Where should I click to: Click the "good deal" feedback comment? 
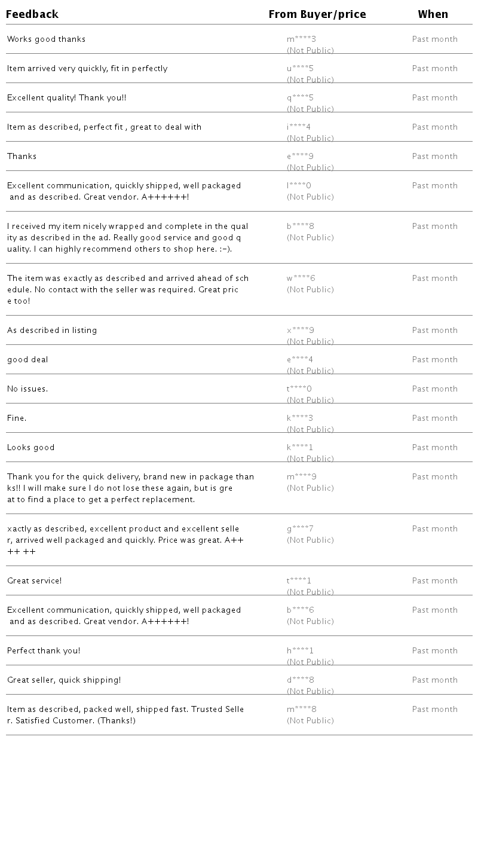pyautogui.click(x=27, y=360)
